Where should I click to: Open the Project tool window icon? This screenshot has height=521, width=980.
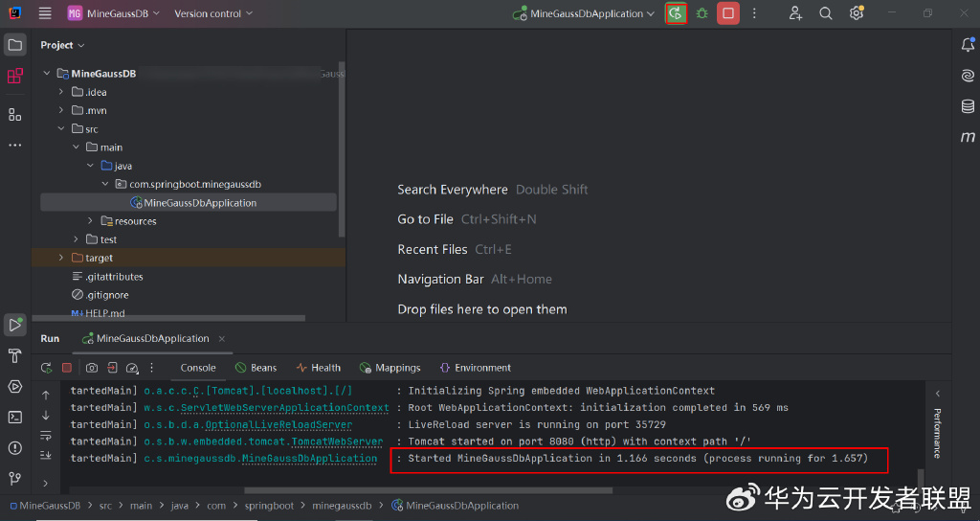coord(15,45)
